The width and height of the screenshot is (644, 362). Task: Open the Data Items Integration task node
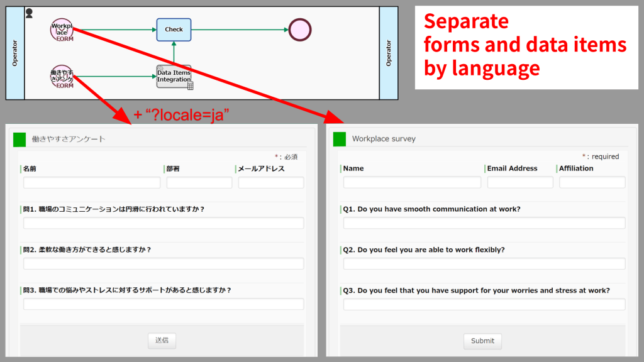click(x=174, y=75)
